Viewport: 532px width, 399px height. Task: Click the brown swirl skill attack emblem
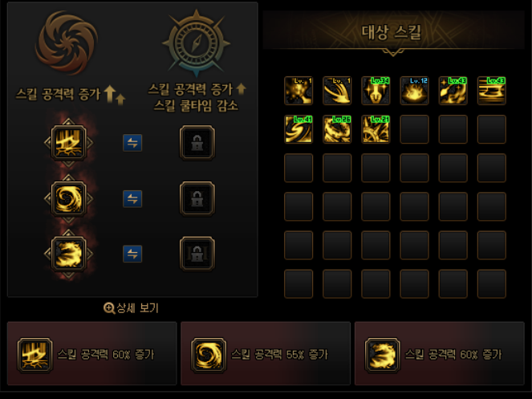click(67, 43)
